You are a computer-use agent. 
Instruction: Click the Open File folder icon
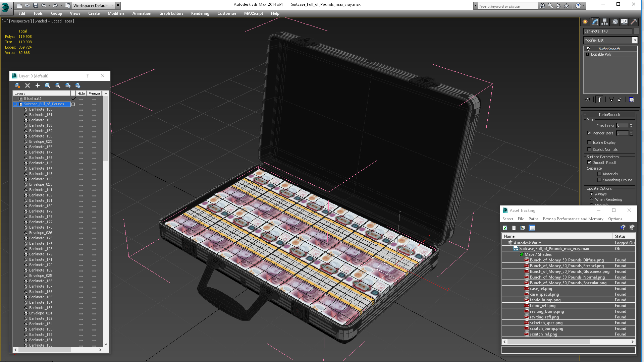click(28, 5)
